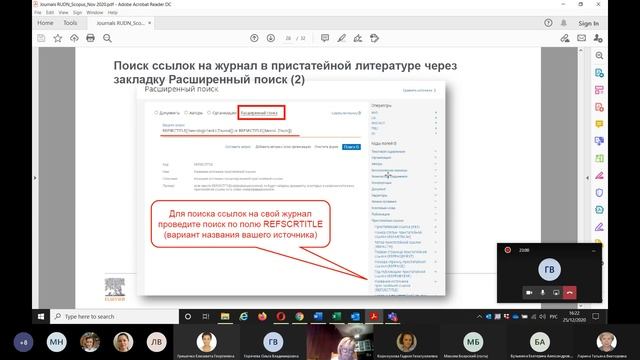Open Compress PDF in right pane
Viewport: 640px width, 360px height.
(599, 210)
